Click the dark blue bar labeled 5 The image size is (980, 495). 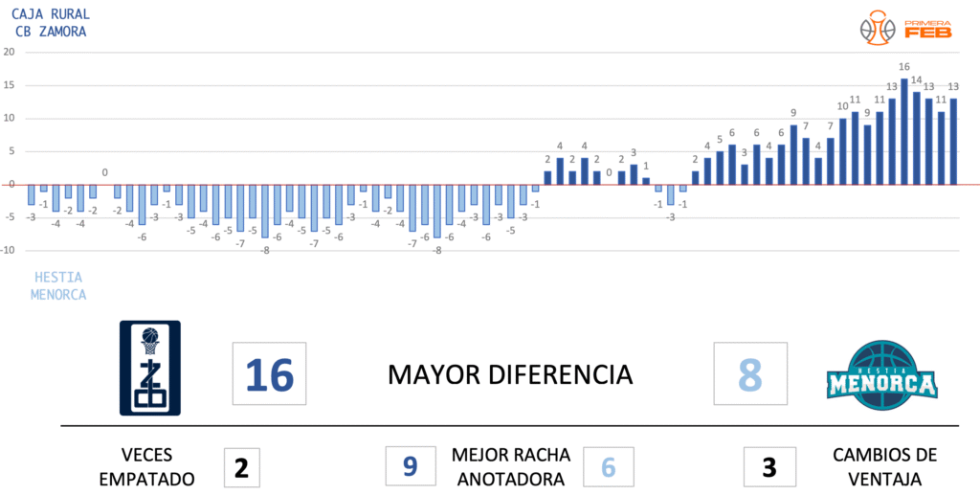[x=720, y=168]
